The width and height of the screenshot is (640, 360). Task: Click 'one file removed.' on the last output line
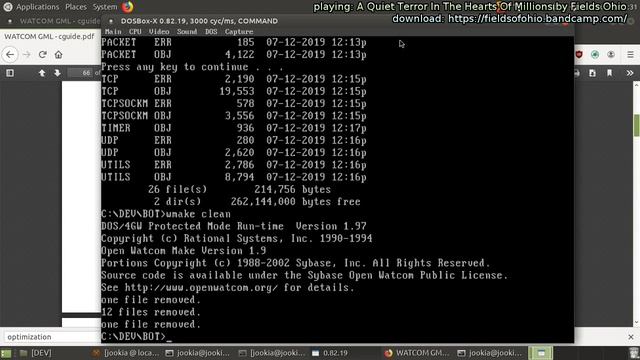151,324
